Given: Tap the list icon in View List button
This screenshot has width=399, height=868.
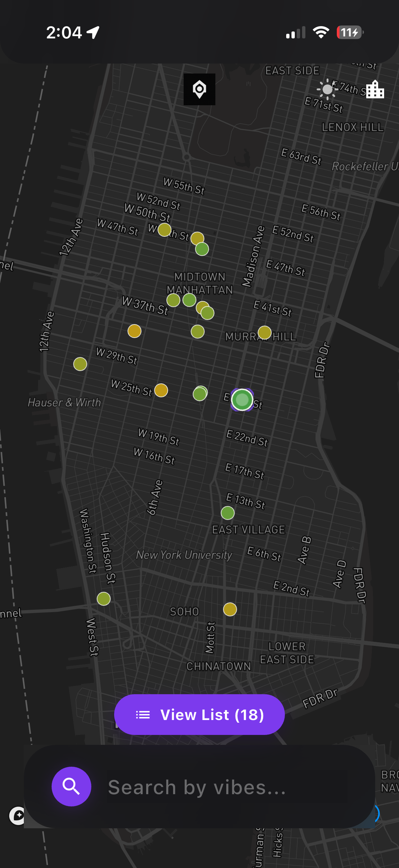Looking at the screenshot, I should [x=143, y=715].
